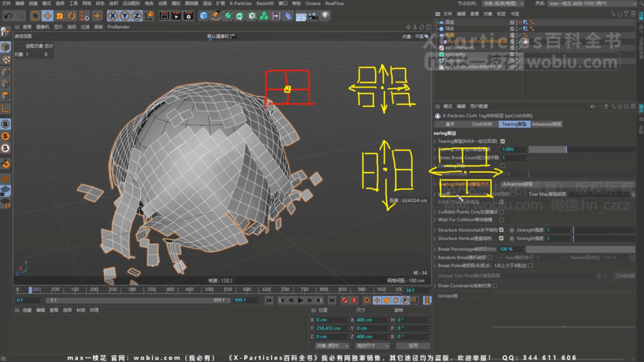Click Render View clapperboard icon
Viewport: 644px width, 362px height.
coord(164,16)
